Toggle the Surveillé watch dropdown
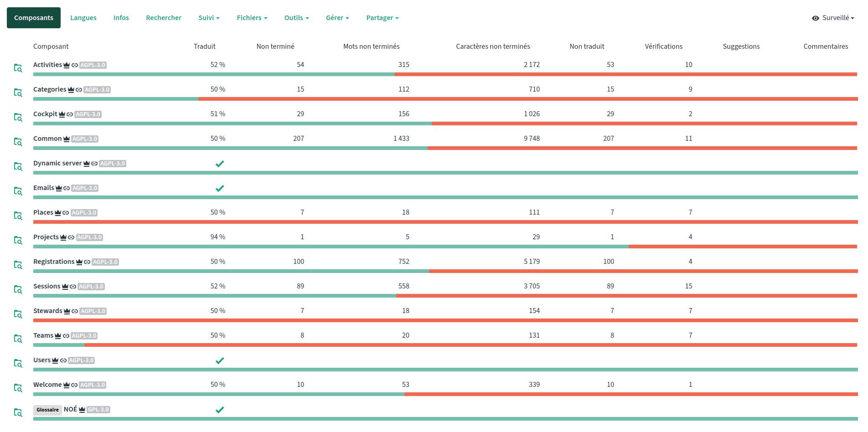The width and height of the screenshot is (868, 432). click(833, 18)
